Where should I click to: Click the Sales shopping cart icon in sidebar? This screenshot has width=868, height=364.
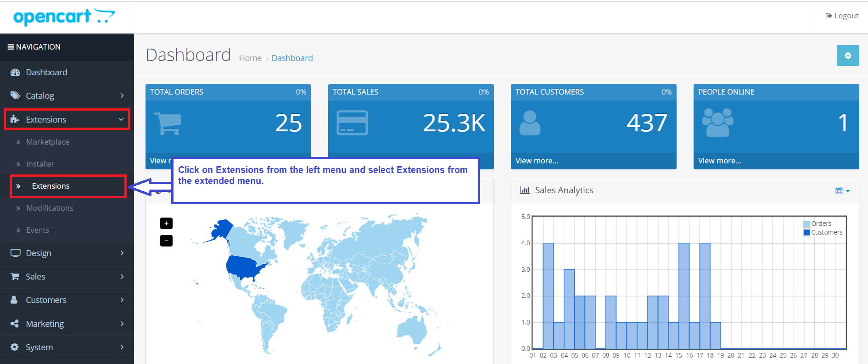tap(15, 276)
